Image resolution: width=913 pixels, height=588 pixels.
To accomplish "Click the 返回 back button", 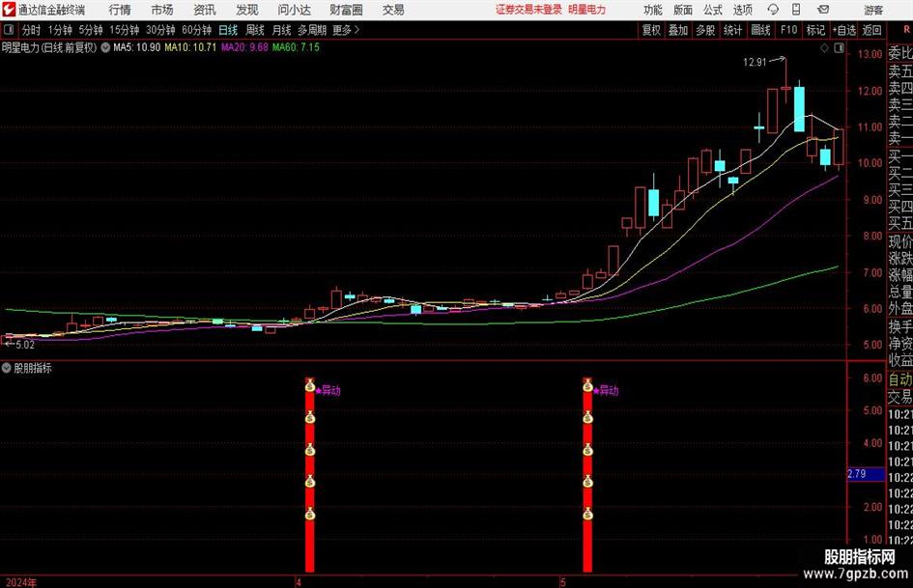I will point(871,30).
